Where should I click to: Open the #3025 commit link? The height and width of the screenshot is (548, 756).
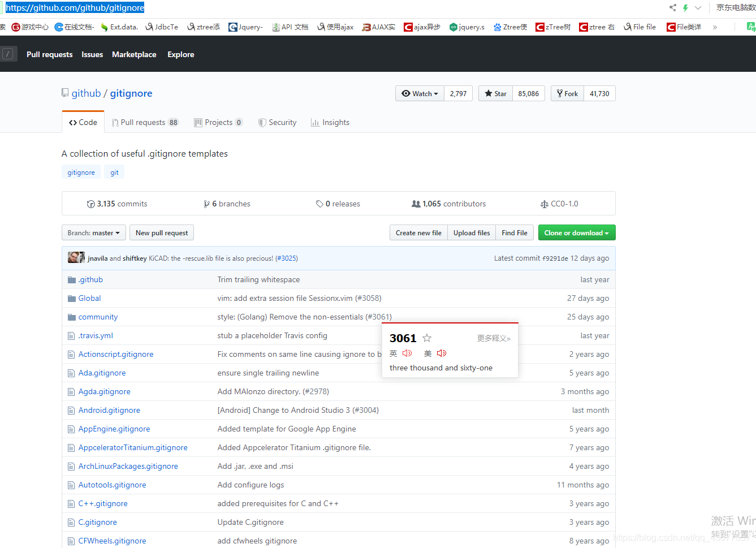[287, 258]
